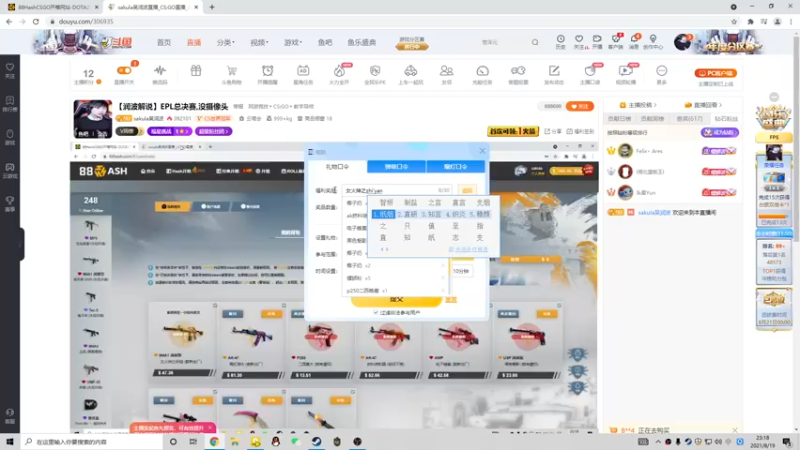Open the user avatar in the header

[x=682, y=42]
